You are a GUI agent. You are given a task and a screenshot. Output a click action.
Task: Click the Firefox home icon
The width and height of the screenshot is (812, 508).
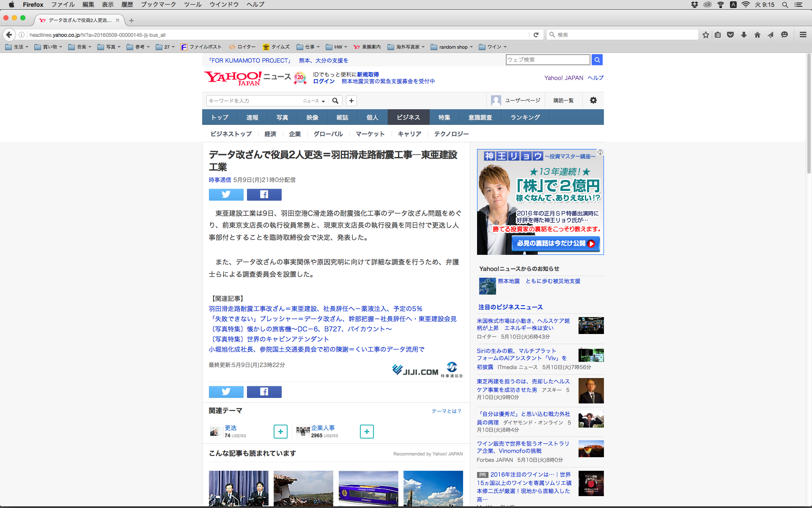click(x=757, y=35)
